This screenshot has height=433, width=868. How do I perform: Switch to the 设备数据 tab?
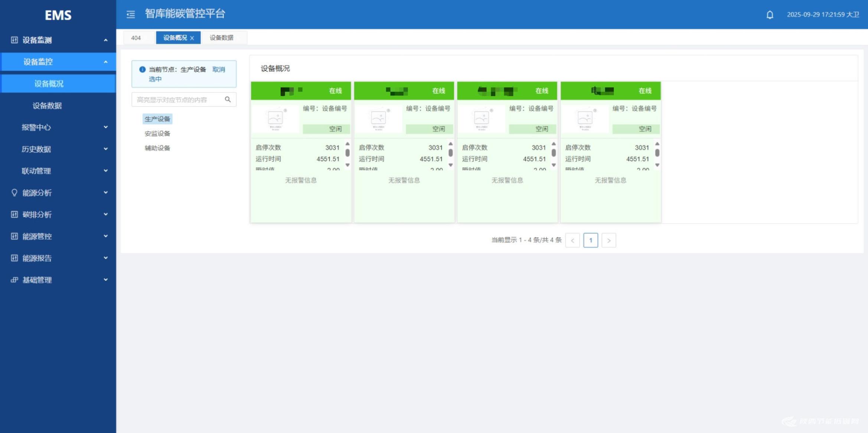tap(222, 38)
